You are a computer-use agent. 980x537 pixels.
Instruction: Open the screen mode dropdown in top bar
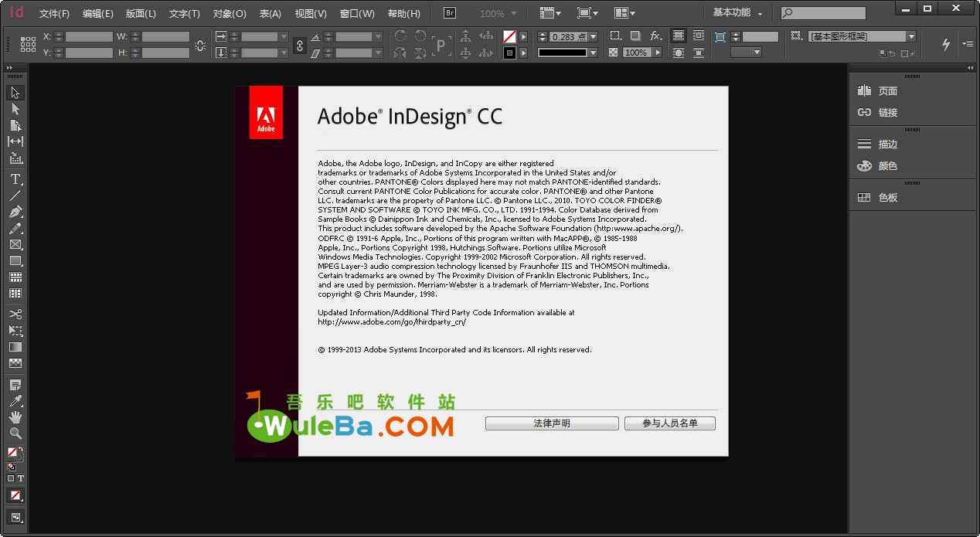point(588,13)
